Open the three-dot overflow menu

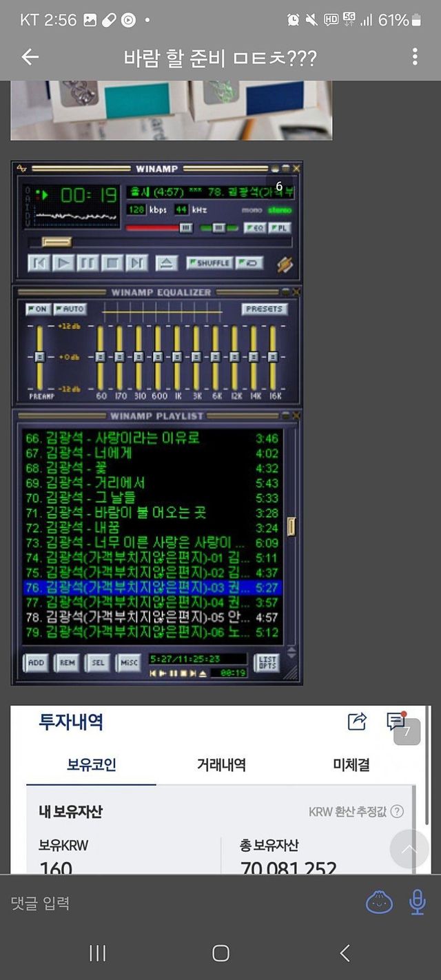pos(415,57)
